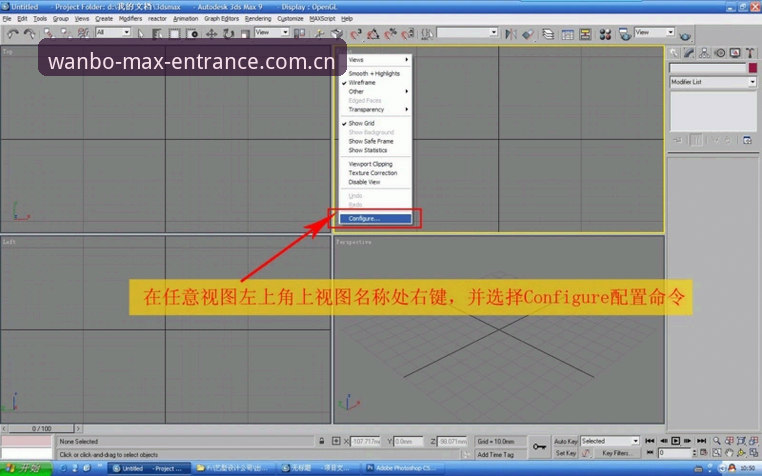Expand the Modifier List dropdown
The image size is (762, 476).
click(x=713, y=82)
